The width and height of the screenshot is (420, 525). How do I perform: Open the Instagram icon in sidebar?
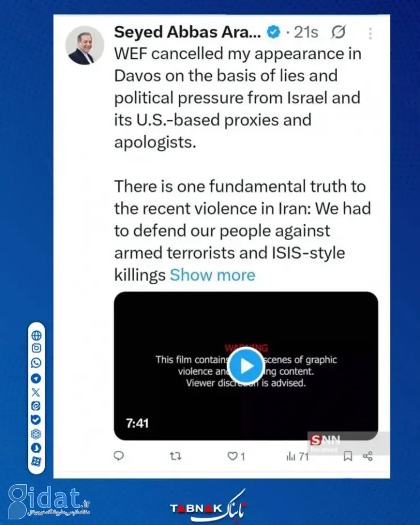pos(36,348)
